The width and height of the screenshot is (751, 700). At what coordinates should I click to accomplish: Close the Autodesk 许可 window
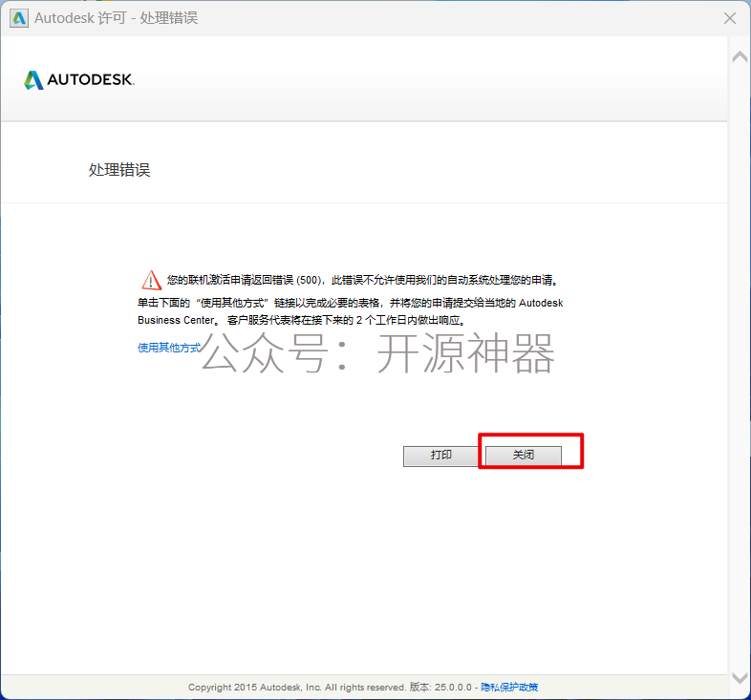[730, 18]
